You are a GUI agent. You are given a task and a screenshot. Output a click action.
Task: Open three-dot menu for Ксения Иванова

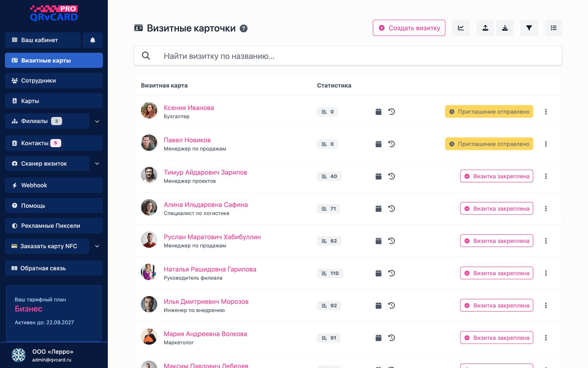[x=546, y=112]
